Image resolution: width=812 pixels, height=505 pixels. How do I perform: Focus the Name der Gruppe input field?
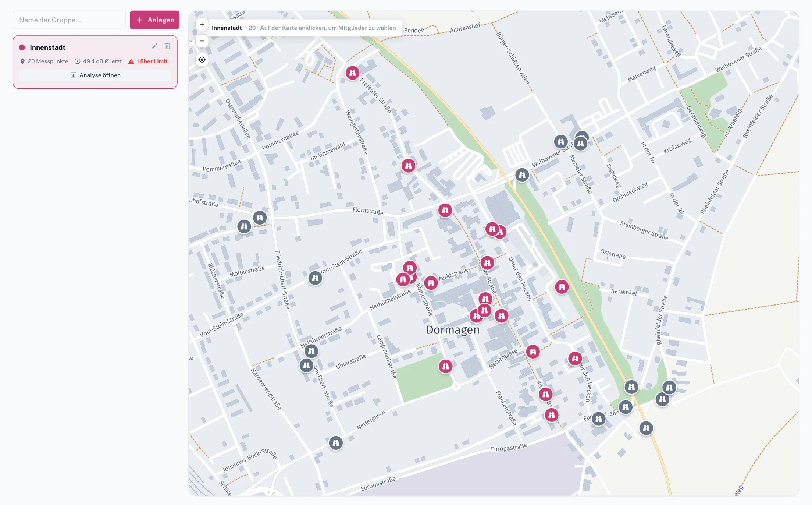pos(70,20)
